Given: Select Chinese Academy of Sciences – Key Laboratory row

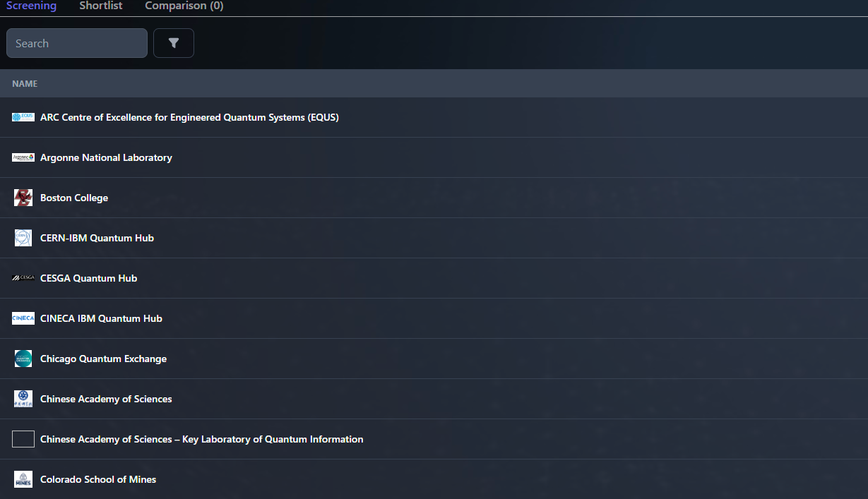Looking at the screenshot, I should pyautogui.click(x=201, y=439).
